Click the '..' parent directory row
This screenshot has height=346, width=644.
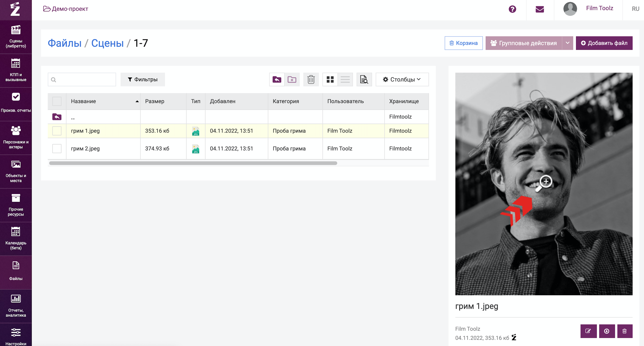click(x=238, y=117)
